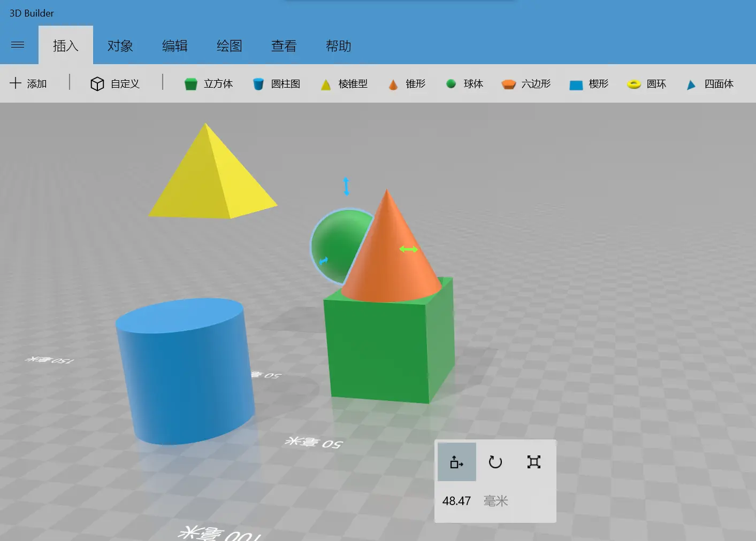Screen dimensions: 756x541
Task: Insert a 棱锥型 pyramid shape
Action: coord(344,83)
